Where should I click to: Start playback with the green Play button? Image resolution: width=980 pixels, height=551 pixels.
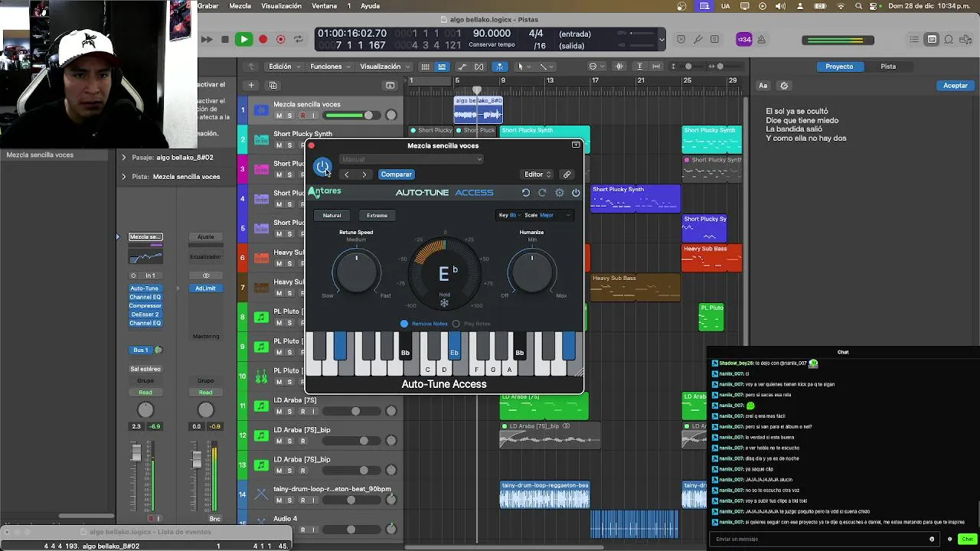tap(243, 39)
